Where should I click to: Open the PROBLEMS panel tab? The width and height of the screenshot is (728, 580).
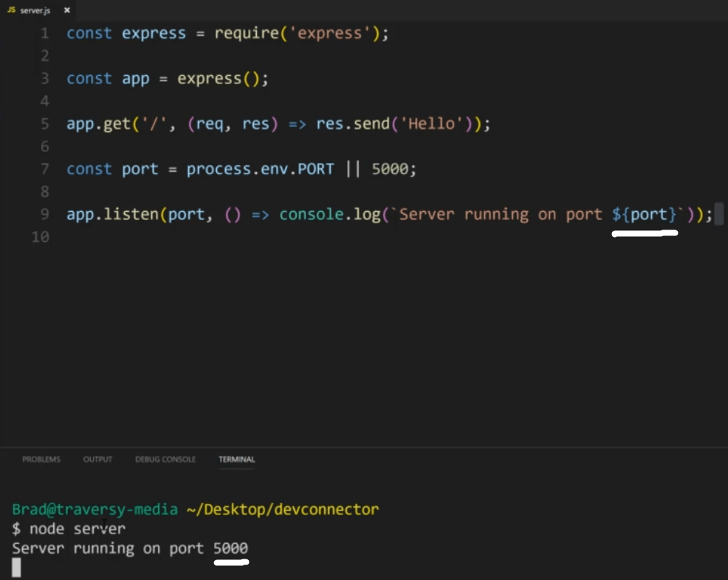tap(41, 460)
